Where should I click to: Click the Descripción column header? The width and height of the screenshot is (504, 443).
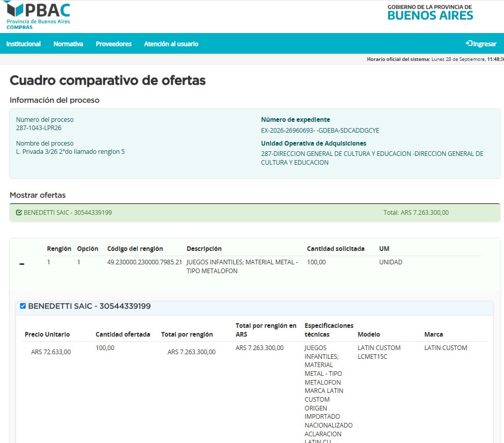click(x=204, y=249)
